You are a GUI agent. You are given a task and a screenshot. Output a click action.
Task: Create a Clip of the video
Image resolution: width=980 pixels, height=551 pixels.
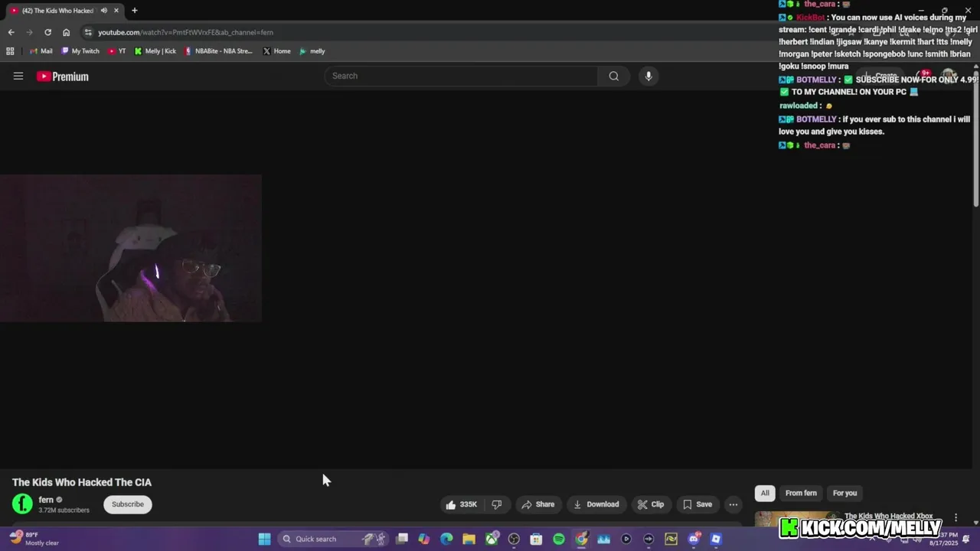pyautogui.click(x=650, y=504)
